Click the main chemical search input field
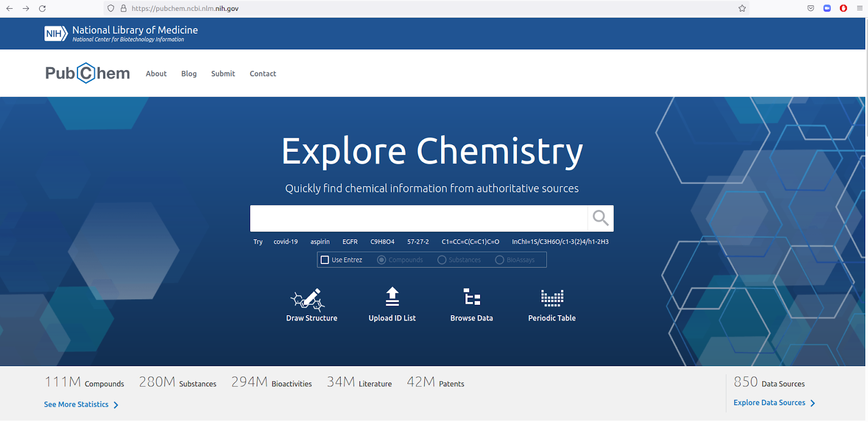Image resolution: width=868 pixels, height=422 pixels. point(419,218)
